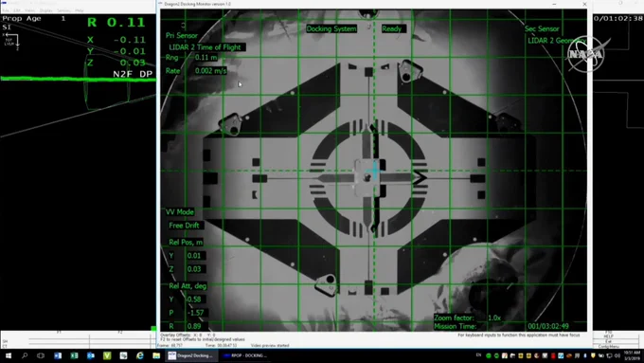Open Help menu in RPOP window
The image size is (644, 363).
[x=80, y=10]
